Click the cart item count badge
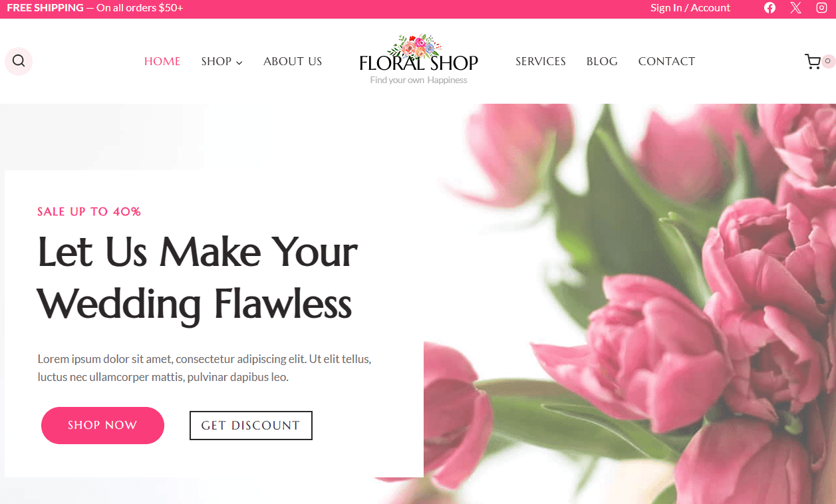The image size is (836, 504). coord(828,61)
